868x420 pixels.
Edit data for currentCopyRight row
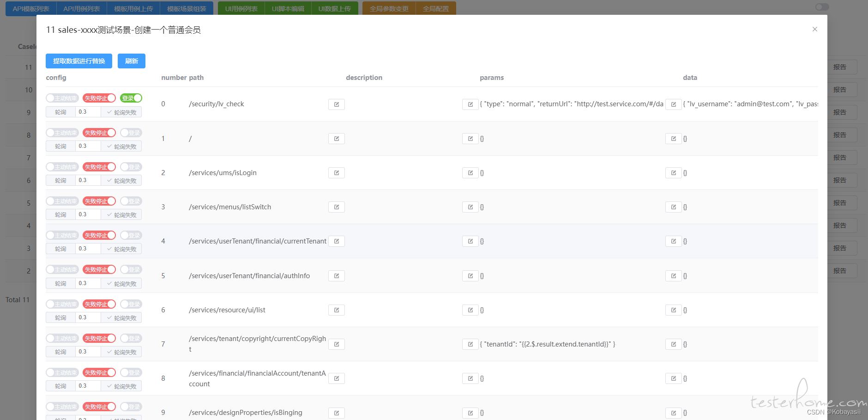[x=673, y=344]
